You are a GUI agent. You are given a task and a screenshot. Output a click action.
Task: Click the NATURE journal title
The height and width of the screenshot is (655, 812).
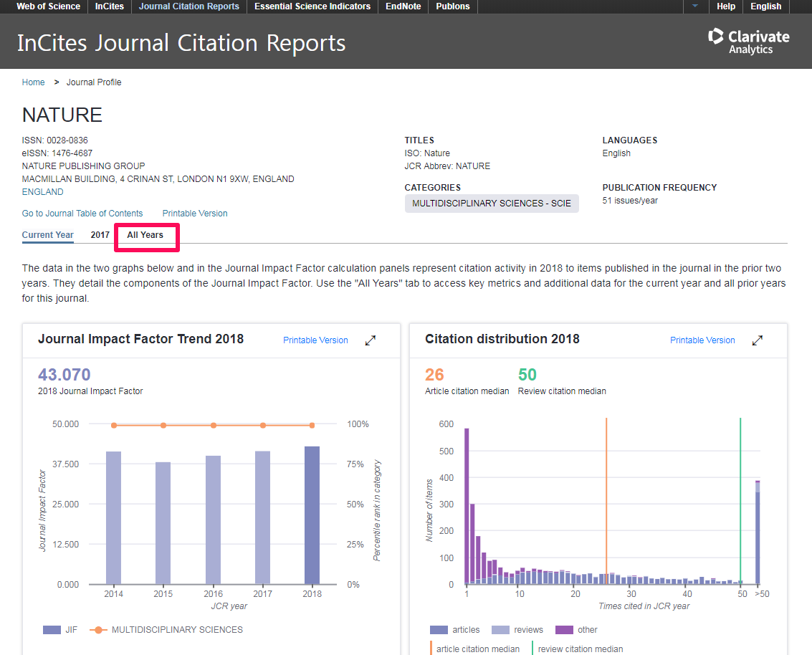[62, 115]
